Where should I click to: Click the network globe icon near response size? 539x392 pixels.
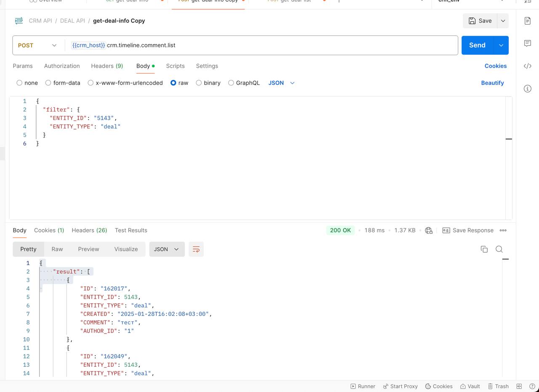[x=429, y=230]
